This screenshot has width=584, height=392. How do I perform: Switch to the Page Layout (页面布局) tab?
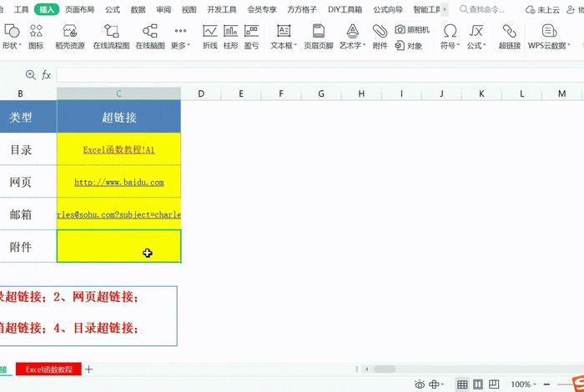79,10
